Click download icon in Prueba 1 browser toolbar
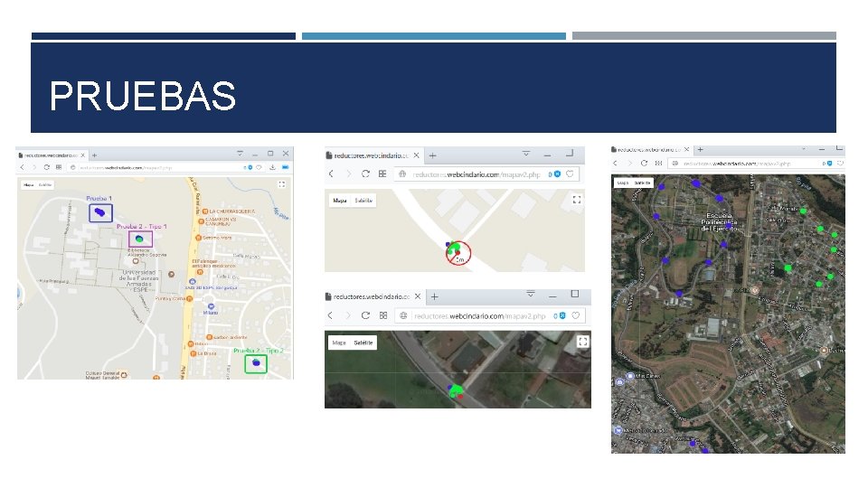Viewport: 868px width, 488px height. [x=272, y=167]
